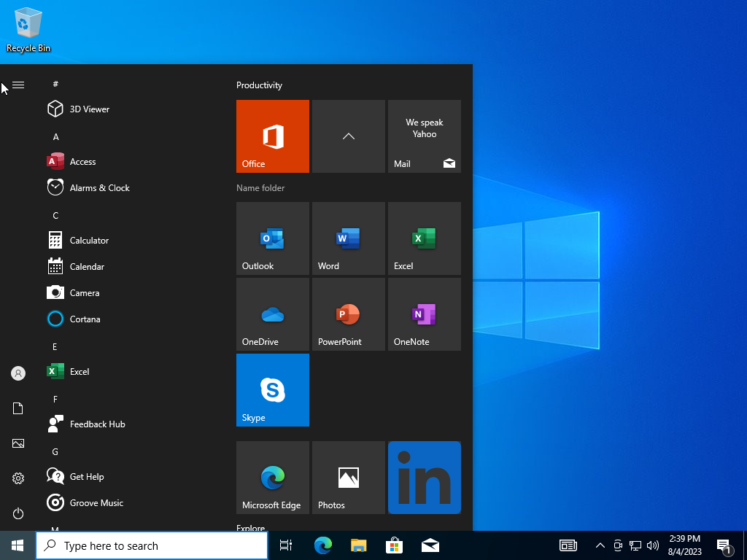747x560 pixels.
Task: Select Task View on the taskbar
Action: click(285, 545)
